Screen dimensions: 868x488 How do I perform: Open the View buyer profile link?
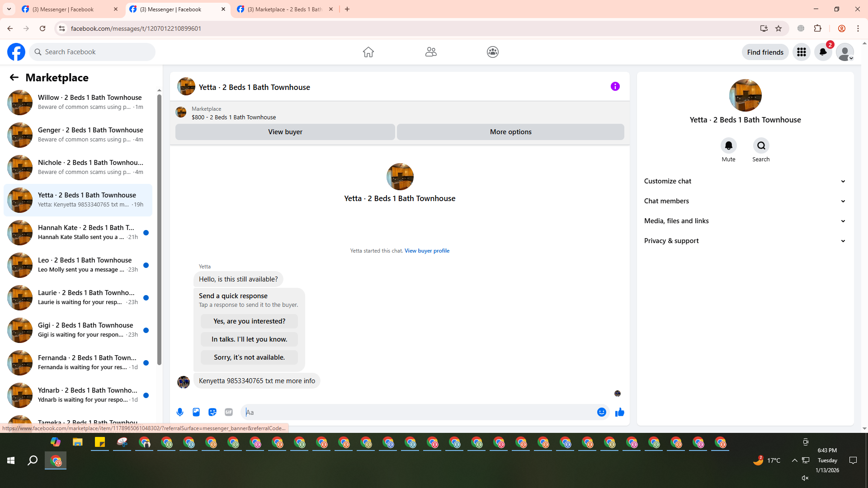(x=427, y=251)
